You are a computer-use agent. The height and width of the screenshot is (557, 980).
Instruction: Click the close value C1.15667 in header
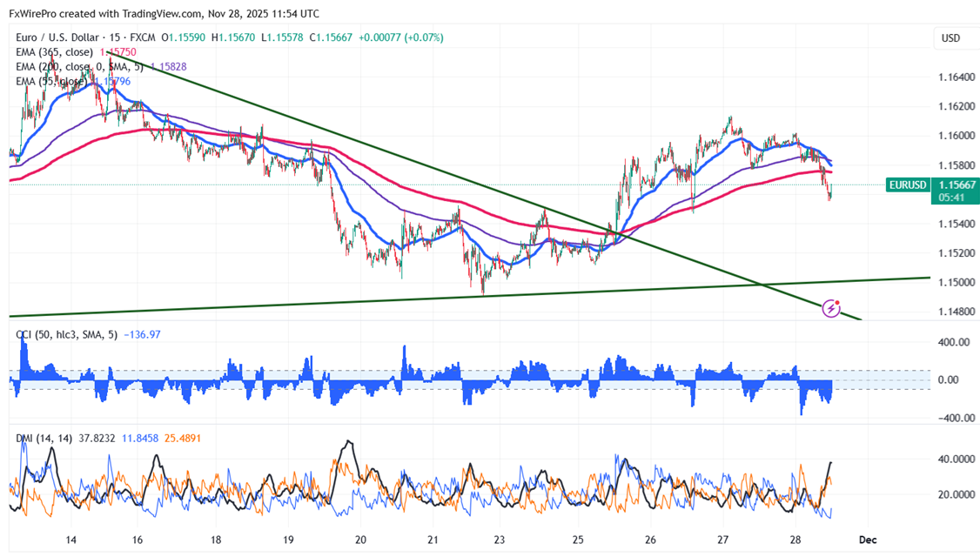(x=331, y=37)
